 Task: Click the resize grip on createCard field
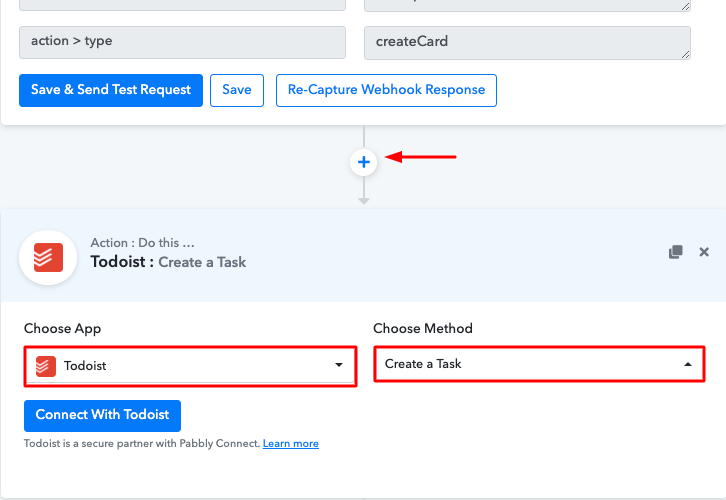(685, 55)
